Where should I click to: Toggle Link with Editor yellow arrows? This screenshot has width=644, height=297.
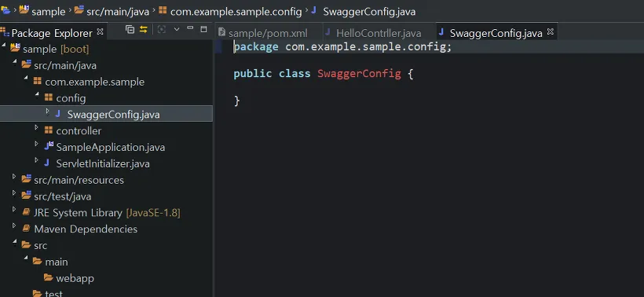(x=144, y=30)
